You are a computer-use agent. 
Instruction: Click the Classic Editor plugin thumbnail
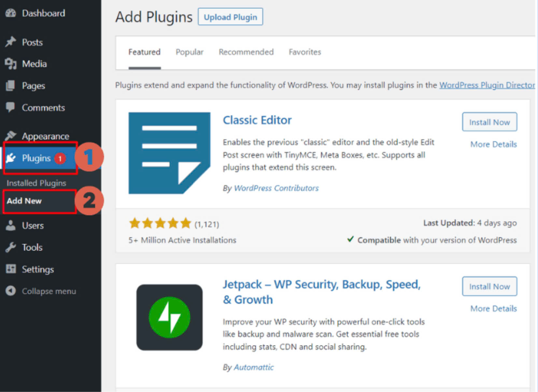click(169, 153)
